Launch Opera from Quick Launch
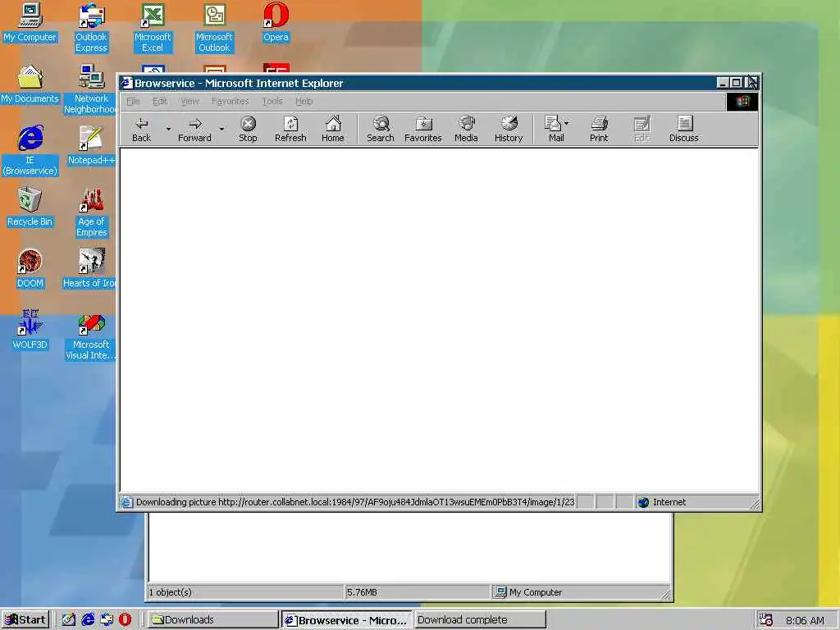Viewport: 840px width, 630px height. (125, 620)
